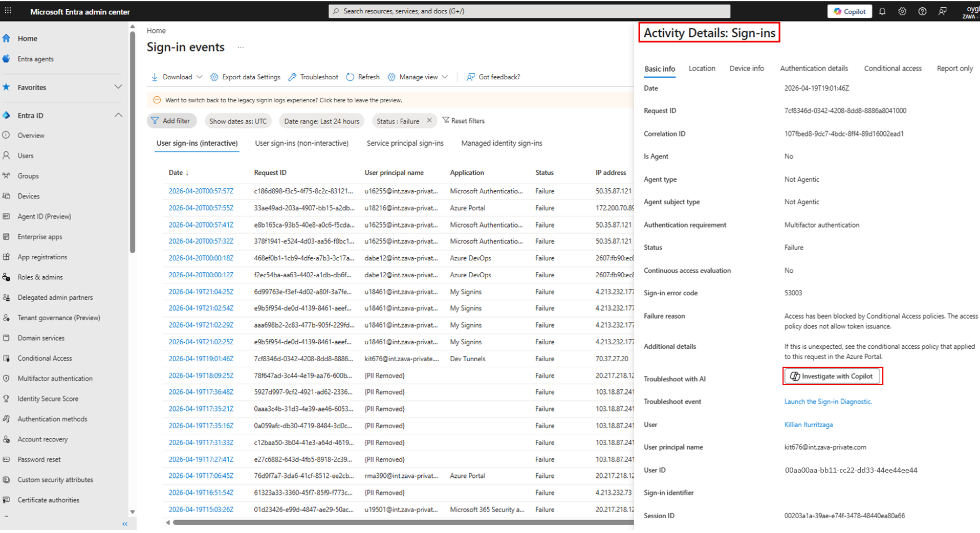Open Delegated admin partners
The image size is (980, 533).
tap(55, 297)
